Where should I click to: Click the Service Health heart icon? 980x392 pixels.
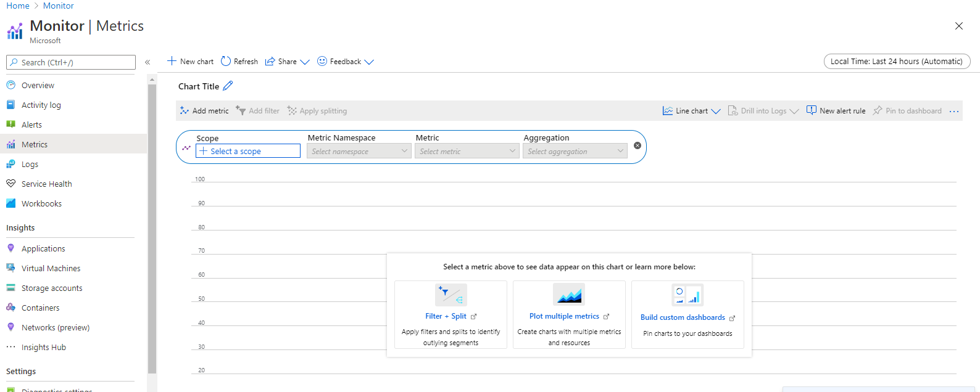click(x=10, y=184)
